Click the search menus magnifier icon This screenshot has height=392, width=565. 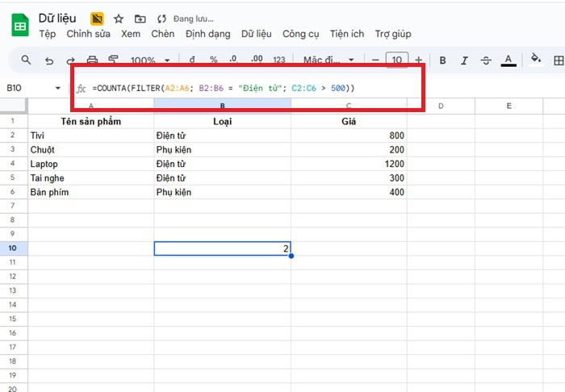pos(26,60)
